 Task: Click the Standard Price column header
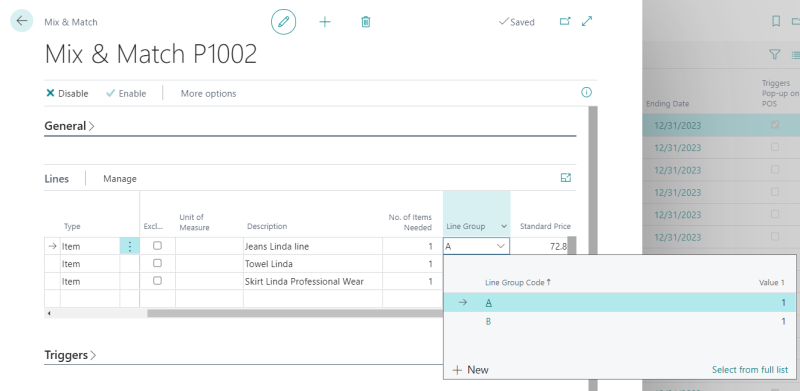[545, 226]
